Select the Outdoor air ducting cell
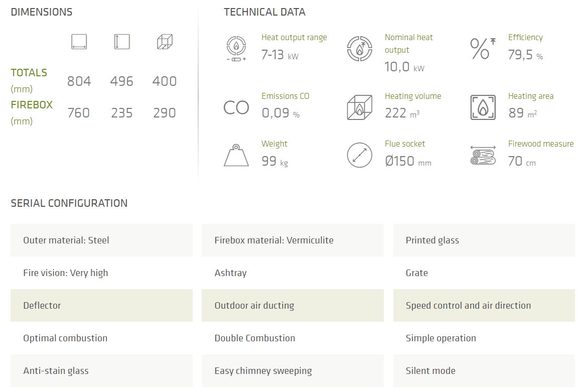This screenshot has height=392, width=580. pos(293,305)
